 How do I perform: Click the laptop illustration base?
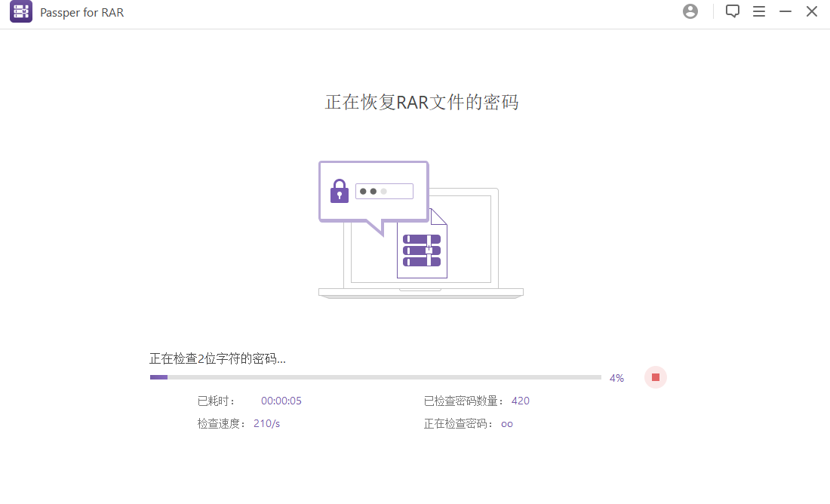(420, 293)
